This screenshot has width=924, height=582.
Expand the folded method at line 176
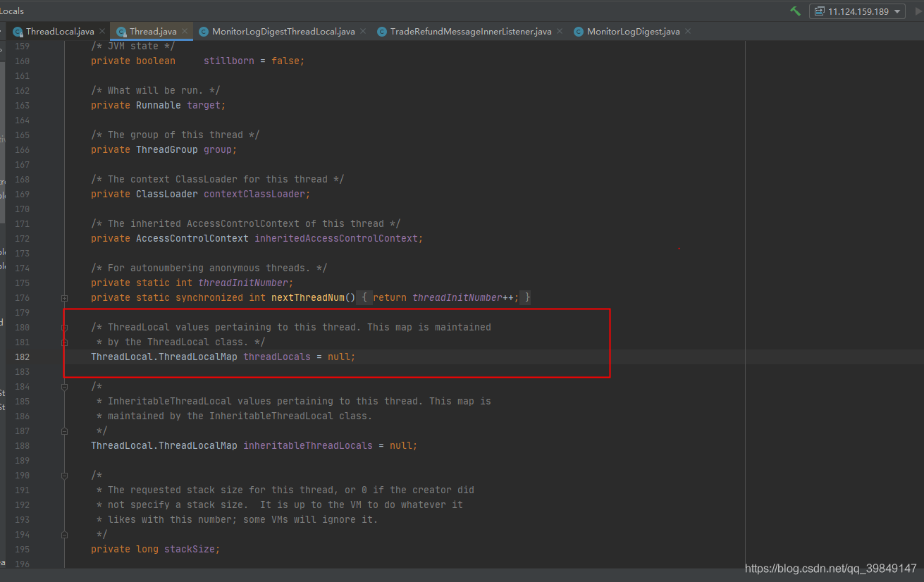click(64, 298)
